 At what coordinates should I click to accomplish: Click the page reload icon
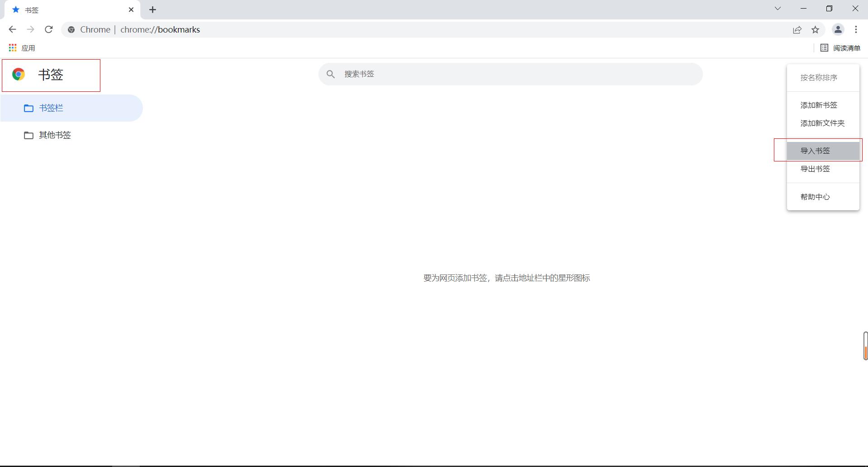coord(49,29)
